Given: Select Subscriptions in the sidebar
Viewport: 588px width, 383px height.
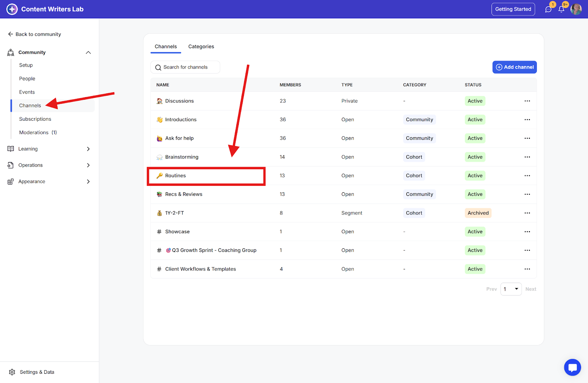Looking at the screenshot, I should pos(35,119).
